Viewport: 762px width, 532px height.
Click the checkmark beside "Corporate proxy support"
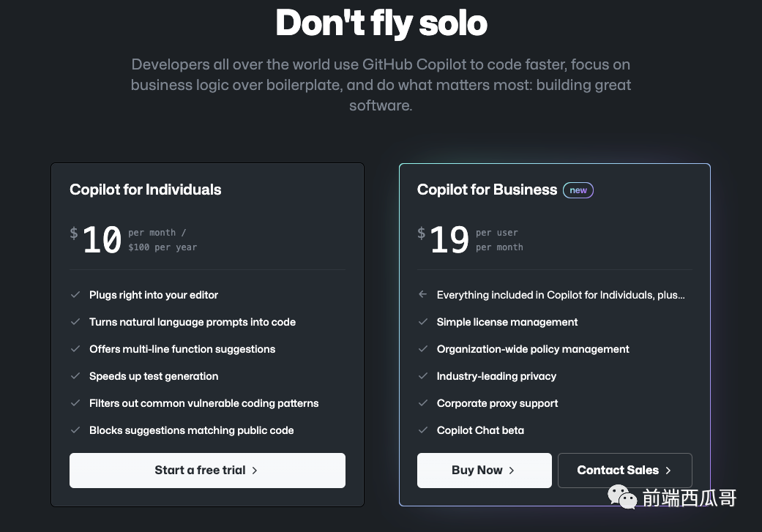[x=423, y=403]
